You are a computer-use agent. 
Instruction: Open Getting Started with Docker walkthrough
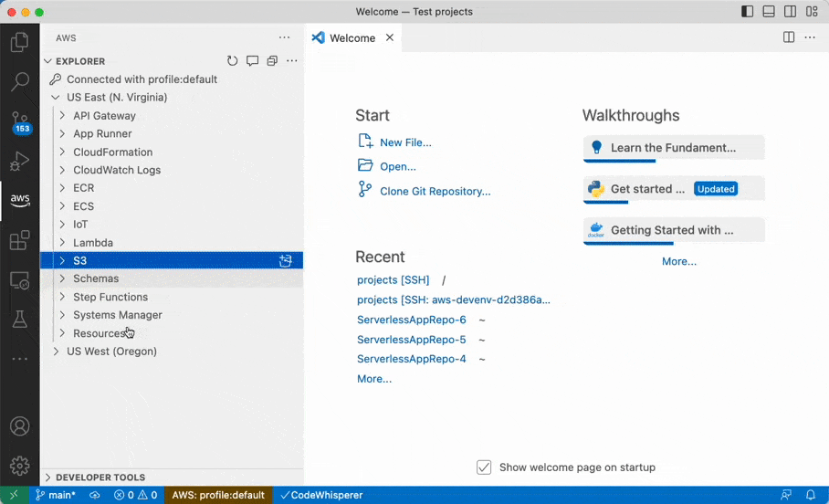click(674, 231)
